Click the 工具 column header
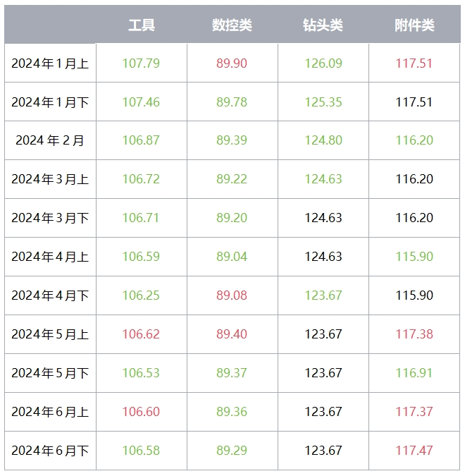The image size is (465, 476). [x=141, y=25]
